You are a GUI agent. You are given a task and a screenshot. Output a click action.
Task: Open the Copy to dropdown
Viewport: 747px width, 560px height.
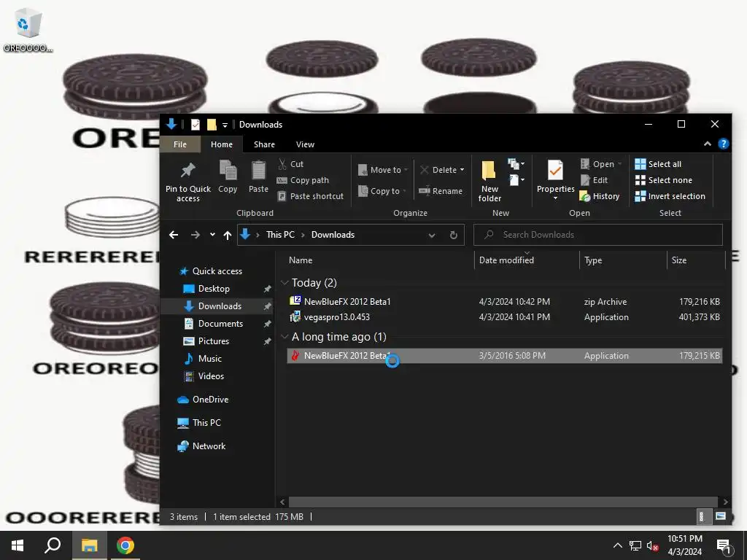(x=382, y=190)
